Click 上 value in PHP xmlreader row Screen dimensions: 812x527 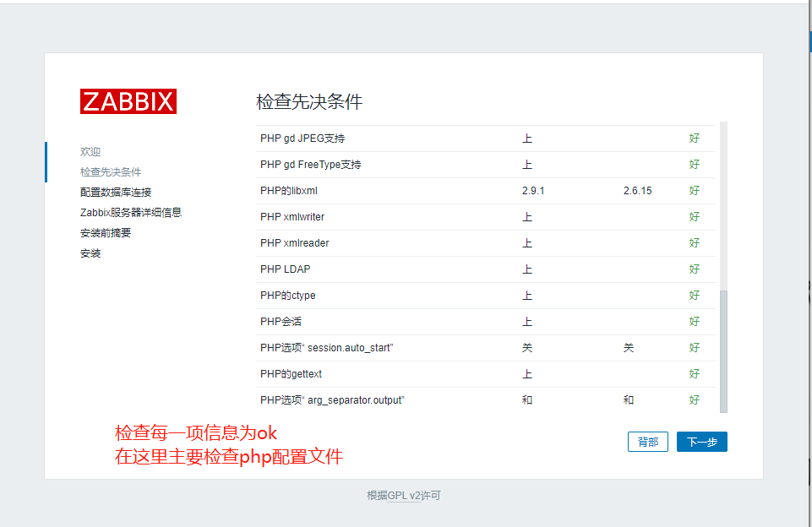click(527, 242)
